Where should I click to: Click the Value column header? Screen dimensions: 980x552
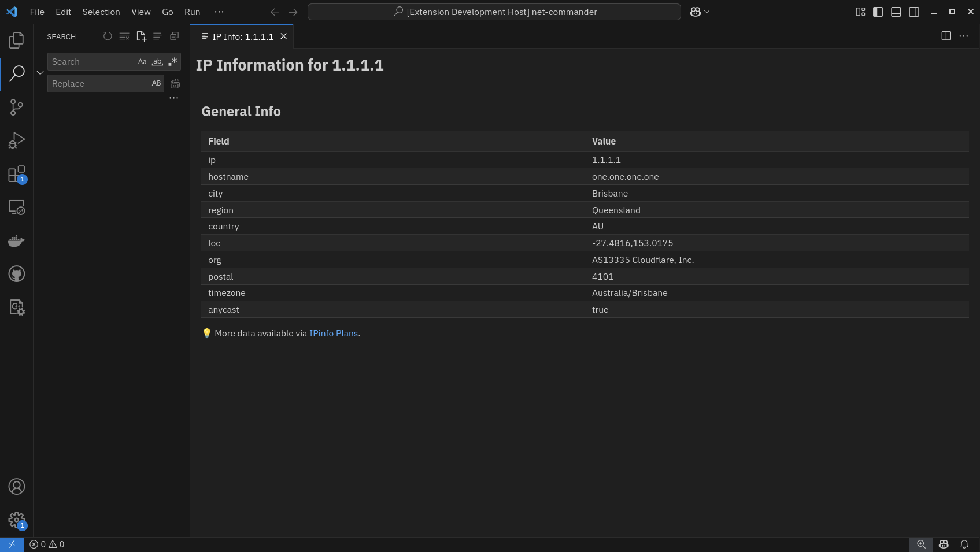click(x=604, y=141)
